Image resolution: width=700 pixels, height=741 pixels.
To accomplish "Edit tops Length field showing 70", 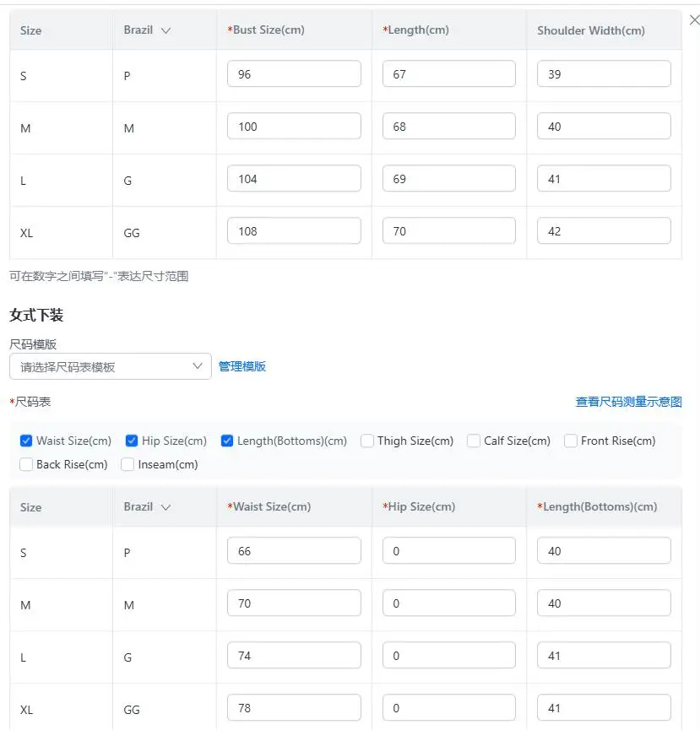I will pyautogui.click(x=449, y=231).
